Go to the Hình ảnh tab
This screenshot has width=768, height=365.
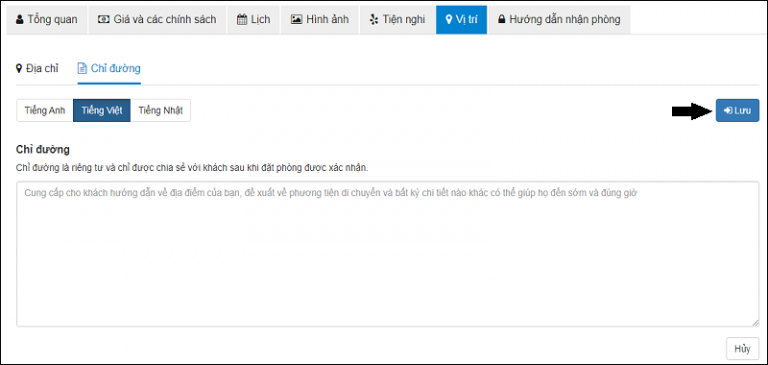pos(319,20)
